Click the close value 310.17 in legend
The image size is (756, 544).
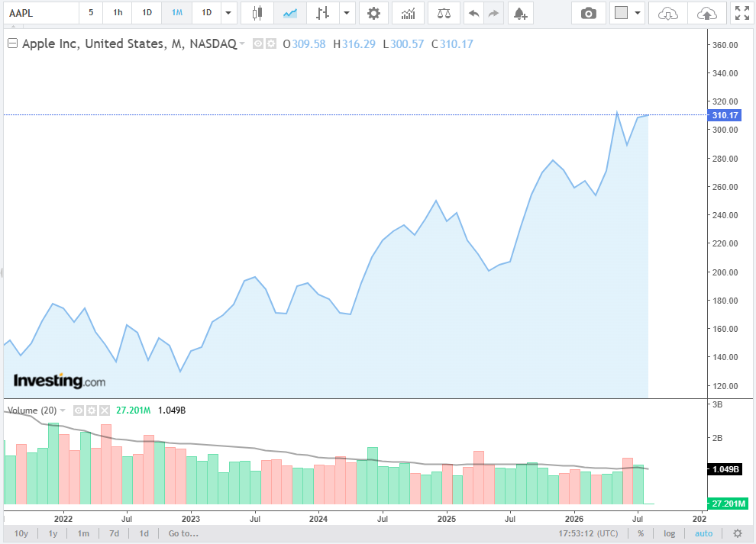click(x=457, y=43)
